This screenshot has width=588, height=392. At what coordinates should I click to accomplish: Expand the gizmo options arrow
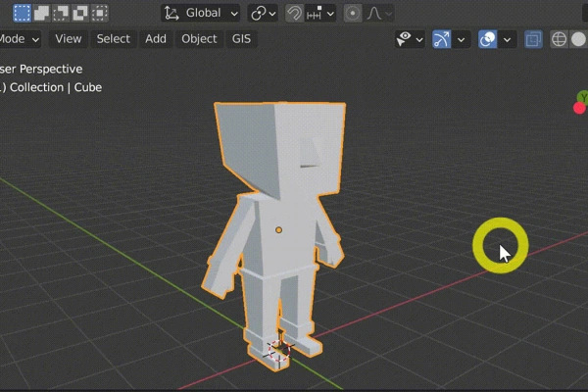(x=462, y=40)
